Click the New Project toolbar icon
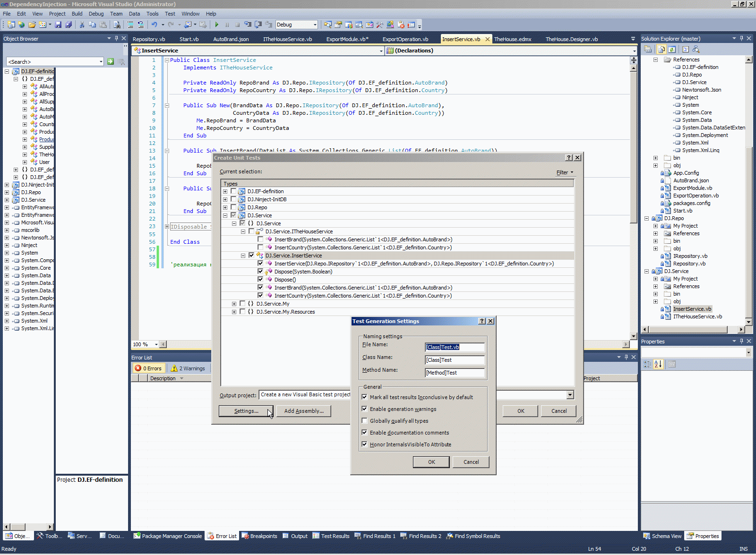The width and height of the screenshot is (756, 555). (11, 25)
